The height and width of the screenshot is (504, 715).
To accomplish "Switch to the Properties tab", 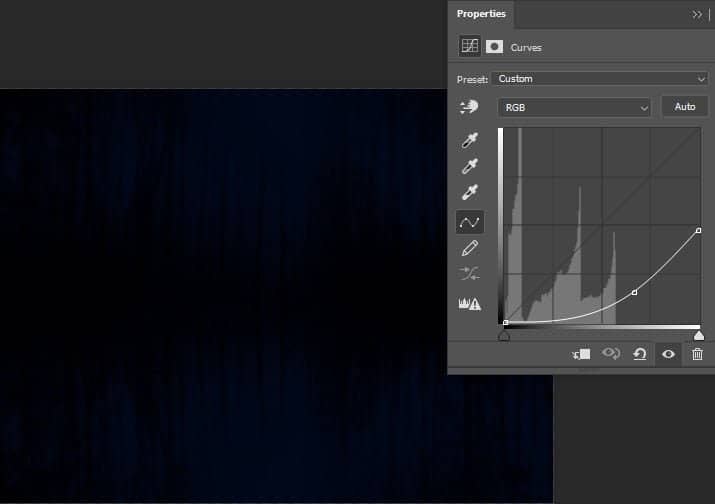I will (481, 14).
